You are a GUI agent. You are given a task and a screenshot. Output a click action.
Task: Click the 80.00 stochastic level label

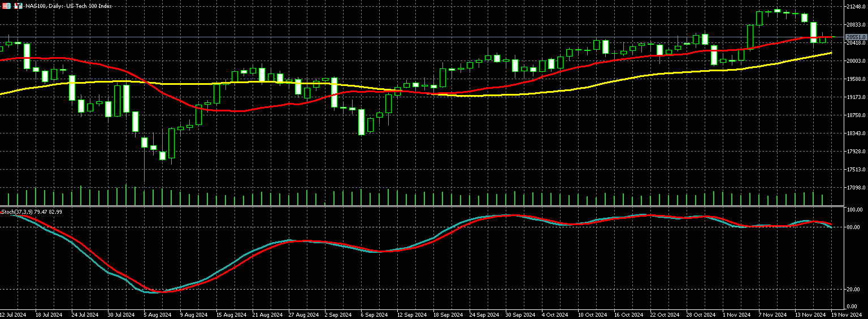(853, 227)
